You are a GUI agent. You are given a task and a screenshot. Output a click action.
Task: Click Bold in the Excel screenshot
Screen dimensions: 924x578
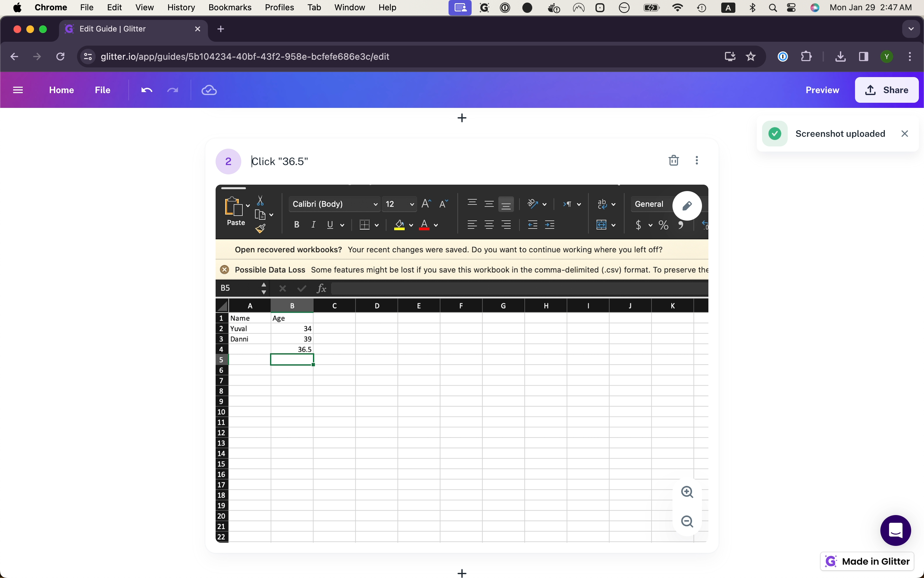pyautogui.click(x=296, y=225)
